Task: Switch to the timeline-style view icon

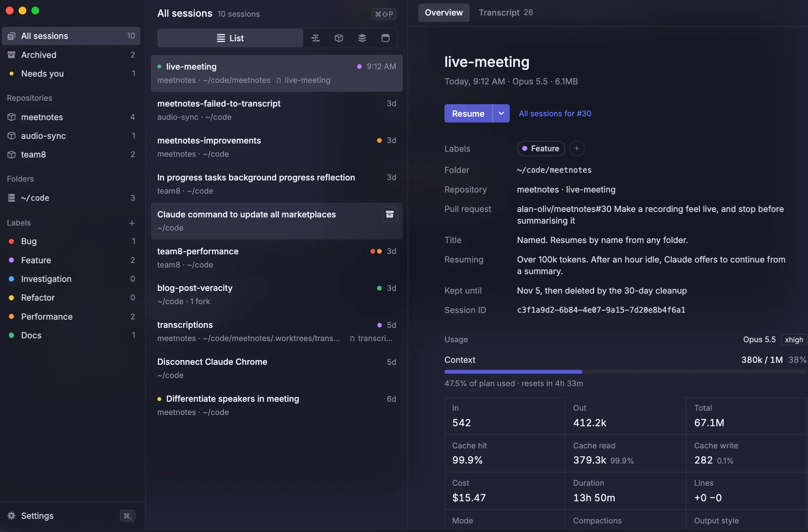Action: click(x=316, y=38)
